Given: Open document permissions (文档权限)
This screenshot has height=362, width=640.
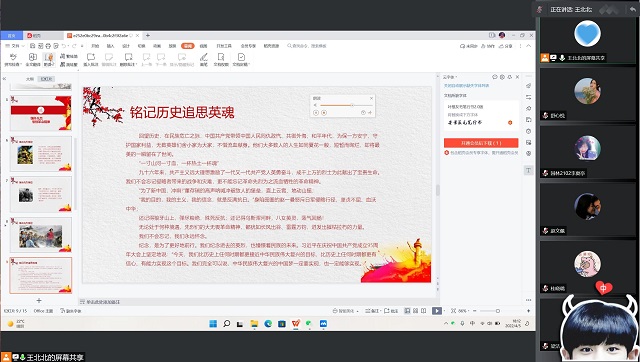Looking at the screenshot, I should click(221, 59).
